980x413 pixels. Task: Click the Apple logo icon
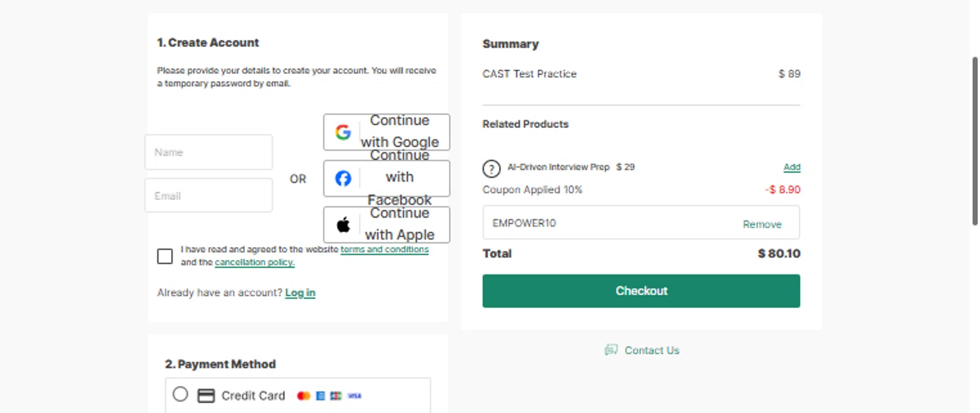tap(343, 225)
